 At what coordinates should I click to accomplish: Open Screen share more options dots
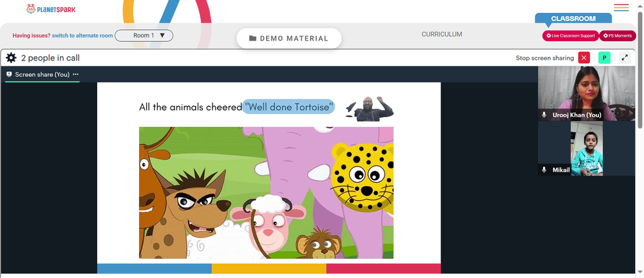tap(75, 74)
